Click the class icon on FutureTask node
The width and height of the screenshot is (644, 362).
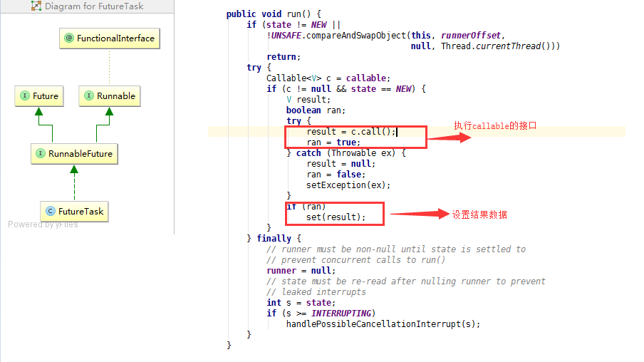coord(50,211)
